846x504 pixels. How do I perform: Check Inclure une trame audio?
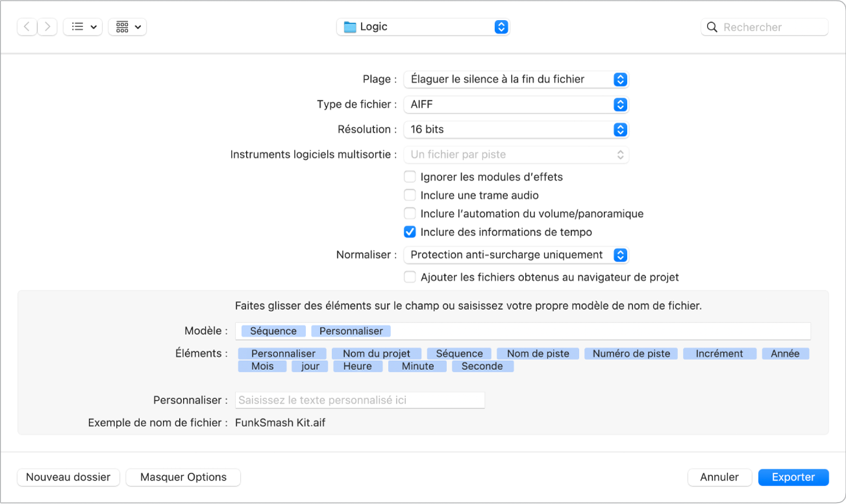[x=410, y=195]
